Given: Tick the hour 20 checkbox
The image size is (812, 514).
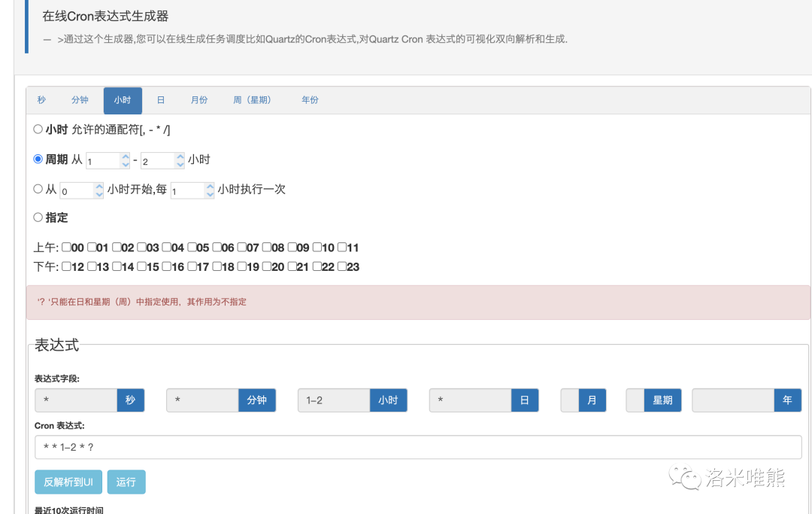Looking at the screenshot, I should tap(267, 266).
